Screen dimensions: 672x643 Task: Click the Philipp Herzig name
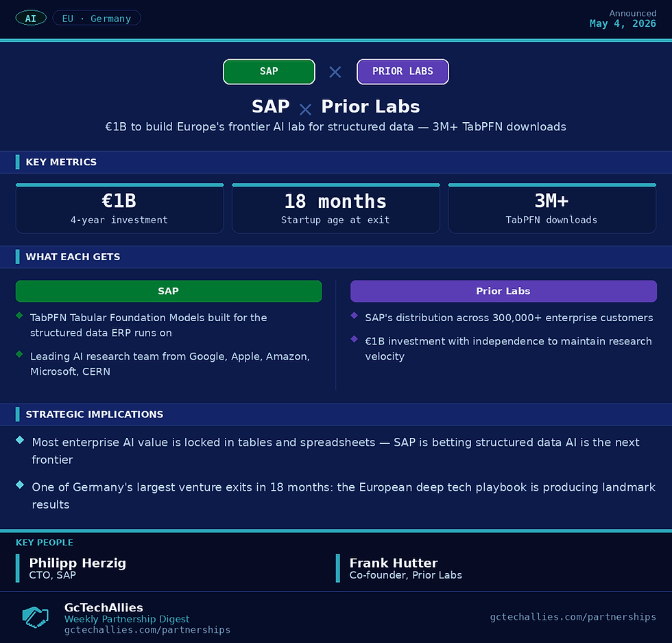[77, 563]
